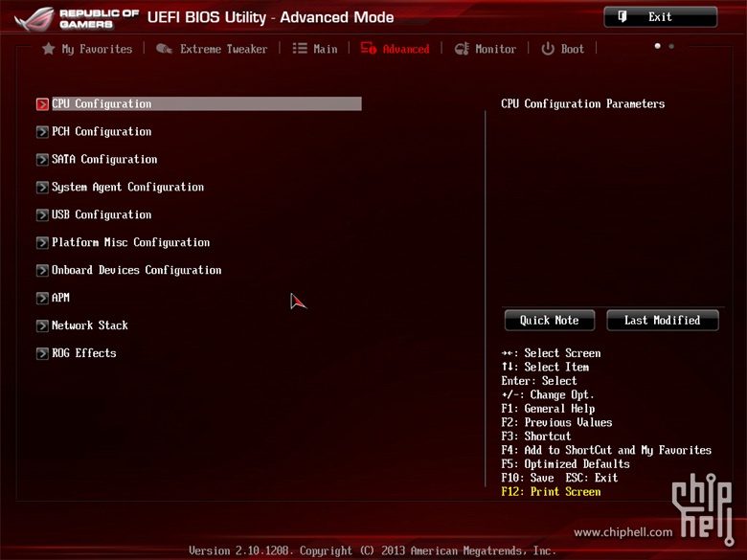Screen dimensions: 747x560
Task: Select the Network Stack entry
Action: point(90,325)
